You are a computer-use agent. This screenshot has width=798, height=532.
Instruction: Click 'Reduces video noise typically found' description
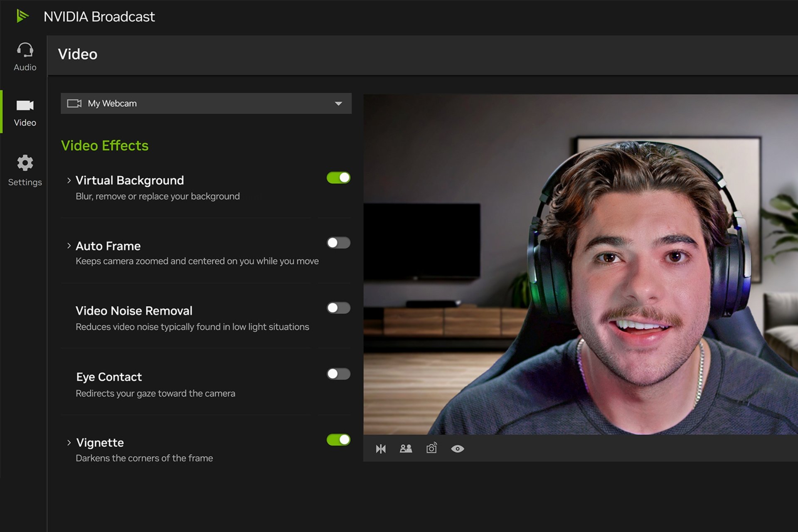pos(192,327)
